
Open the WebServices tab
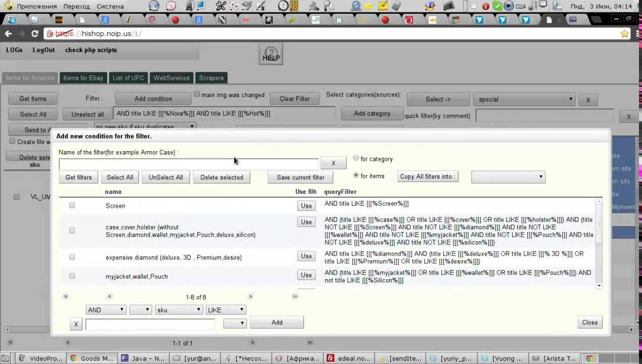tap(171, 78)
